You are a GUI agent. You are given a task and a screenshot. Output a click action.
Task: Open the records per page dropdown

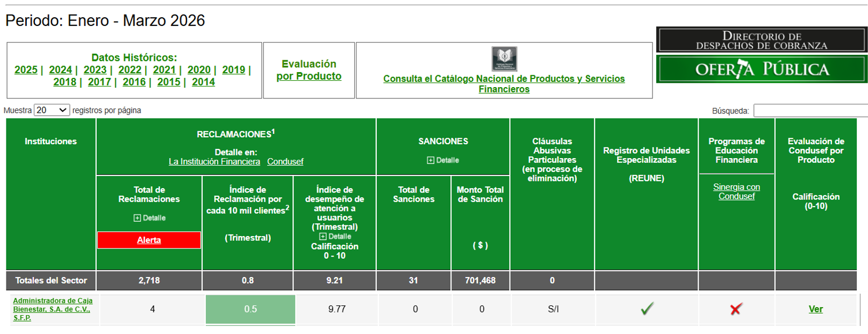click(x=52, y=110)
